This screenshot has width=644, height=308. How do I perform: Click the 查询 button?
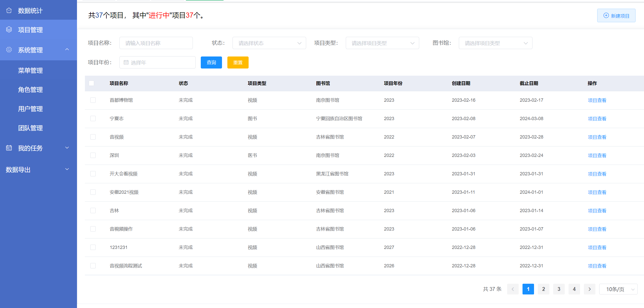click(x=211, y=62)
